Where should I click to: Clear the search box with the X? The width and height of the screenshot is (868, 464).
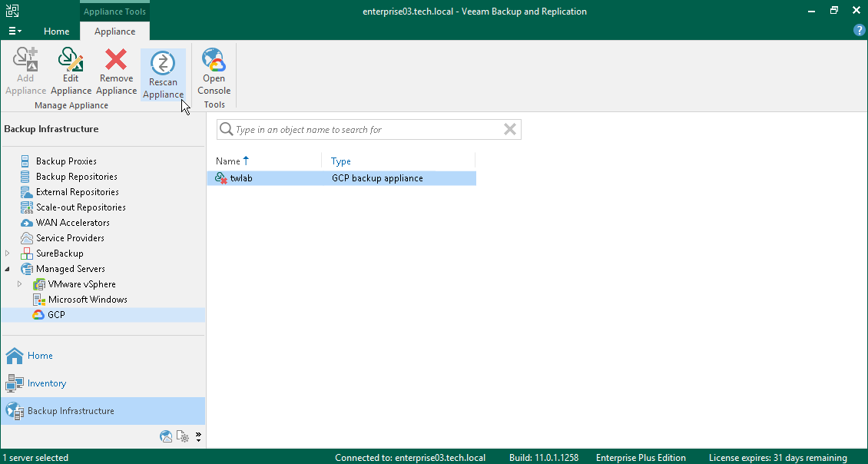pyautogui.click(x=510, y=130)
